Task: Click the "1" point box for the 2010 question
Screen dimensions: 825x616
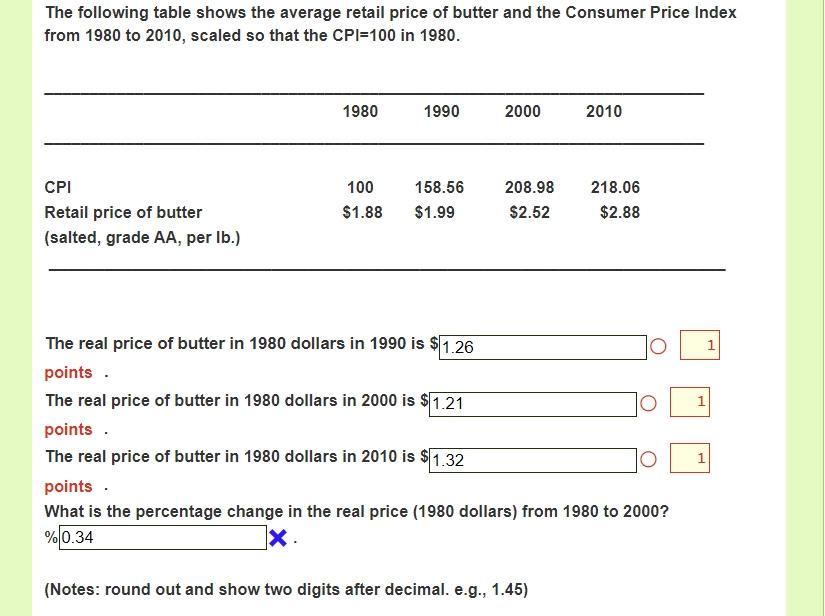Action: (x=690, y=458)
